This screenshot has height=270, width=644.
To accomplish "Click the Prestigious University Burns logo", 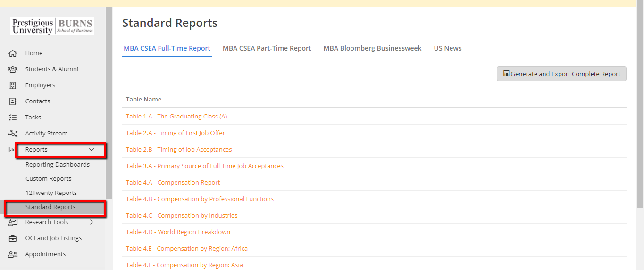I will pos(52,26).
